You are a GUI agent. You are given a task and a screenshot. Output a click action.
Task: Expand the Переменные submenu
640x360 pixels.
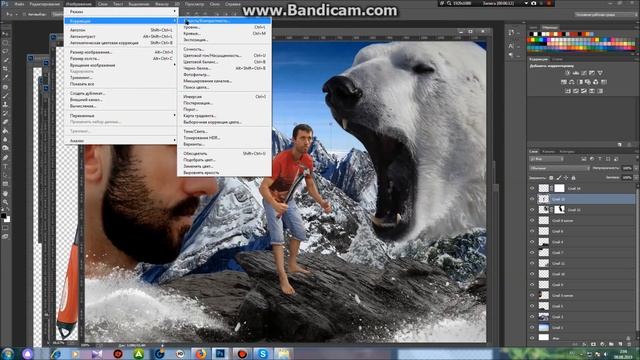tap(121, 116)
